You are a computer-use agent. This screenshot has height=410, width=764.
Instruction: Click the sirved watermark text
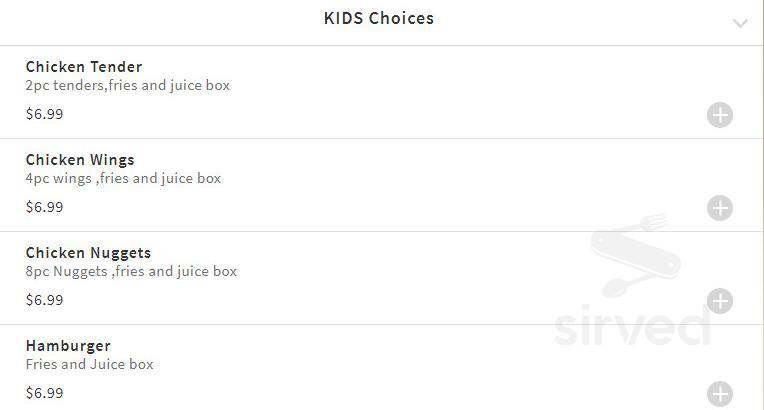pos(632,326)
